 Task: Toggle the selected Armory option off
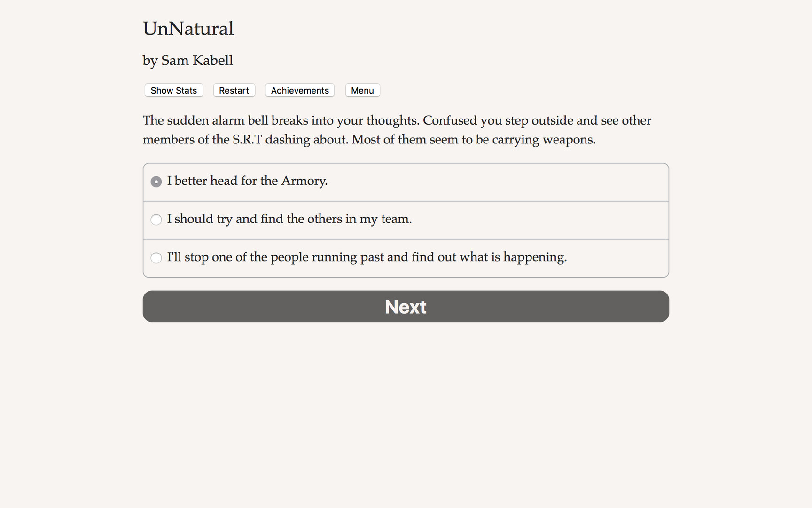point(156,181)
